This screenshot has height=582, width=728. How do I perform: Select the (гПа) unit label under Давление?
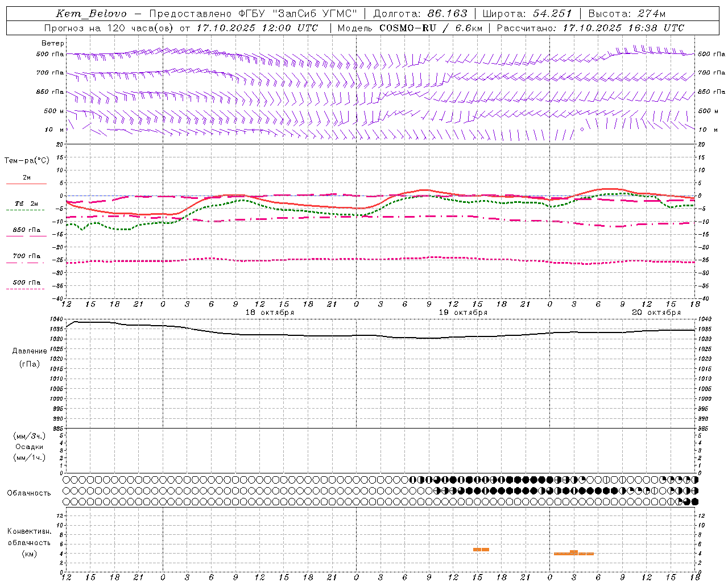coord(30,364)
